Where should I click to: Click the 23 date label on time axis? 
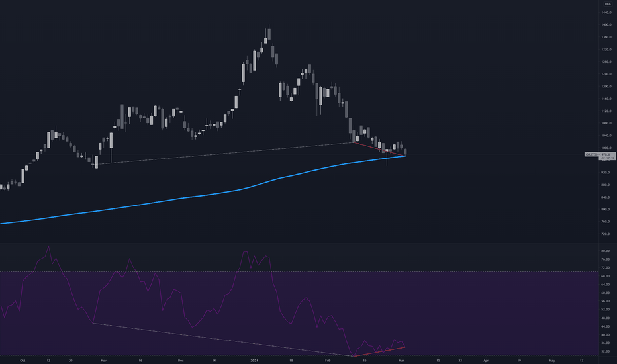tap(460, 361)
